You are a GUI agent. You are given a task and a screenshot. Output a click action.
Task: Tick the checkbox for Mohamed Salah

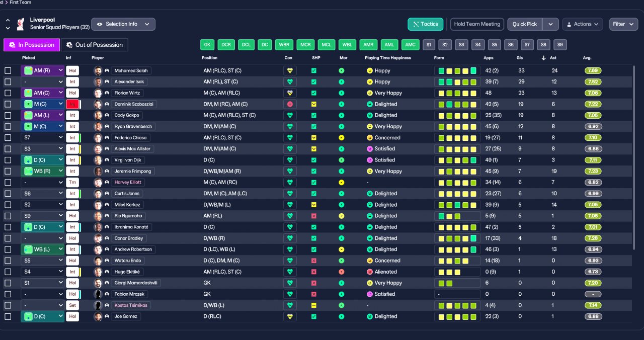click(8, 71)
